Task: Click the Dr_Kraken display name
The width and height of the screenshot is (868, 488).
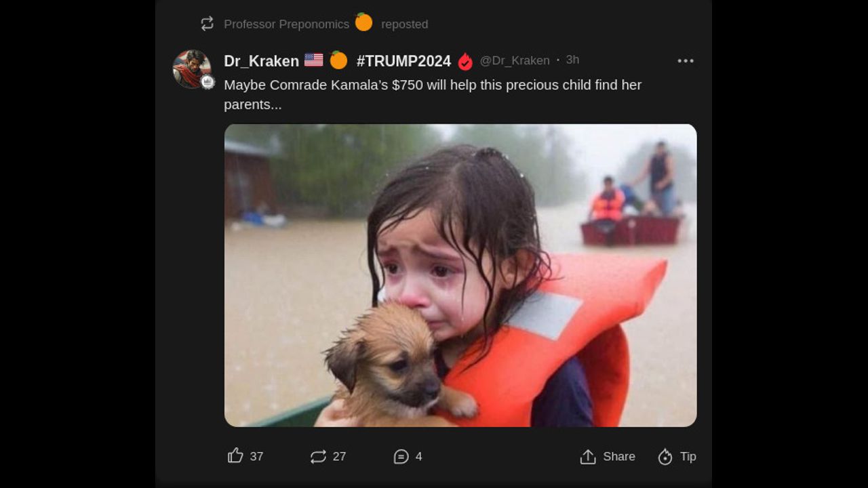Action: click(261, 61)
